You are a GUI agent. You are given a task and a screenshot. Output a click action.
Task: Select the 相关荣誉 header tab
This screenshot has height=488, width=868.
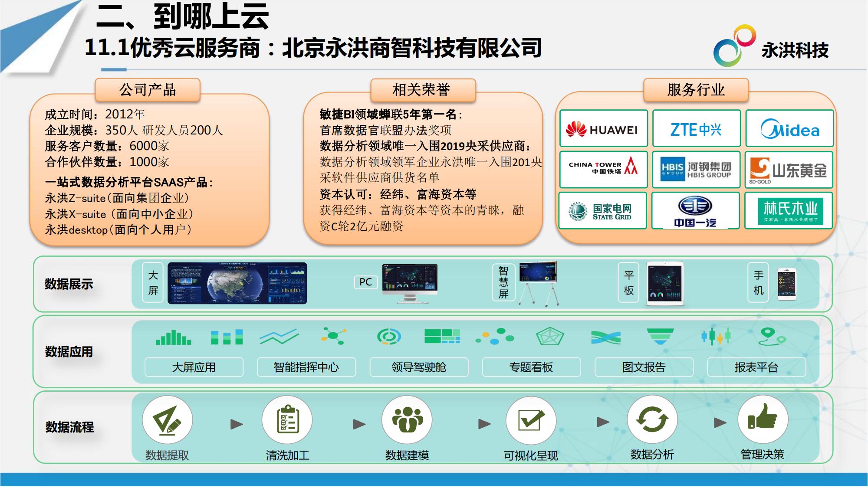coord(423,90)
